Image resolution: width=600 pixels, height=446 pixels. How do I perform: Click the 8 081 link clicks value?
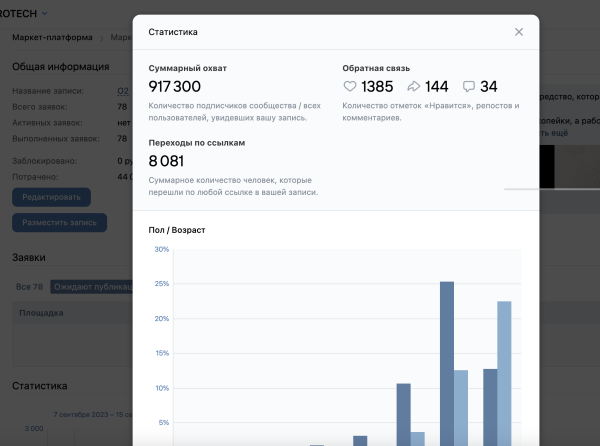(166, 160)
